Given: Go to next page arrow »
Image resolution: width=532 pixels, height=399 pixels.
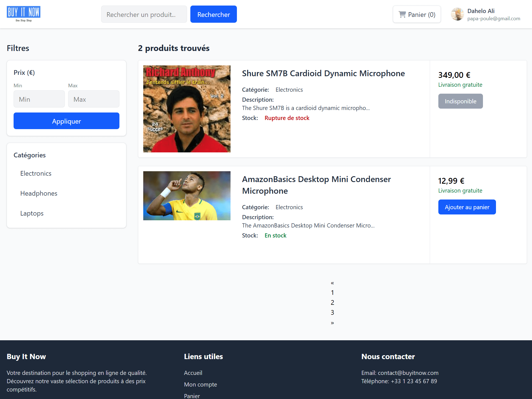Looking at the screenshot, I should [x=332, y=323].
